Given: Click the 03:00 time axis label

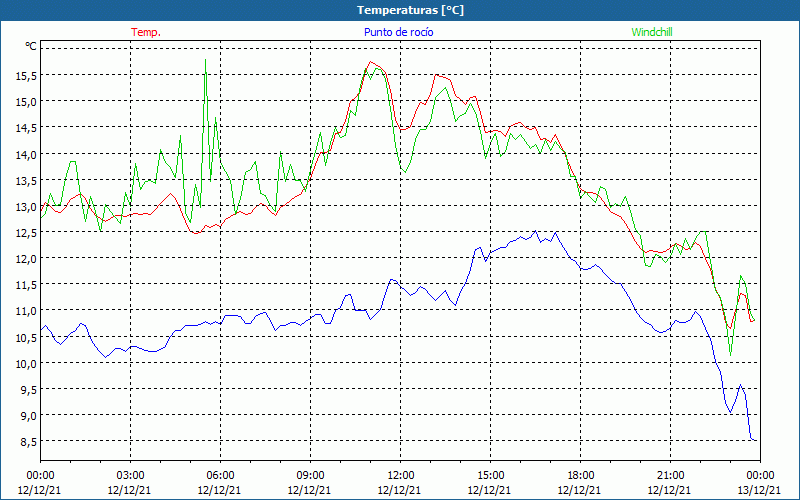Looking at the screenshot, I should click(x=130, y=476).
